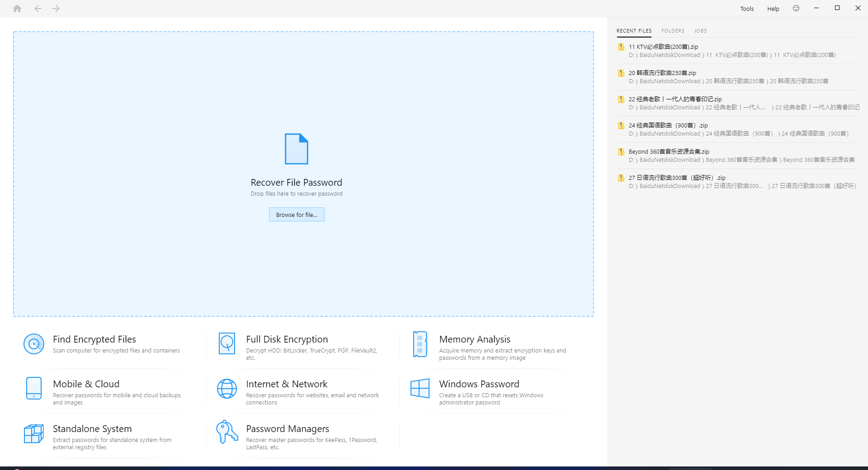Click zip icon for 22 经典老歌 file
Image resolution: width=868 pixels, height=470 pixels.
coord(621,99)
